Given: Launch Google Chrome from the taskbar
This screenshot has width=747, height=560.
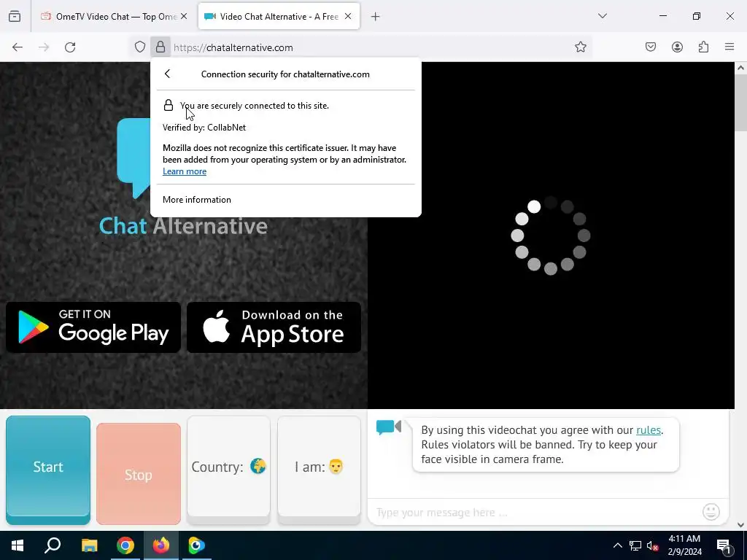Looking at the screenshot, I should point(125,545).
